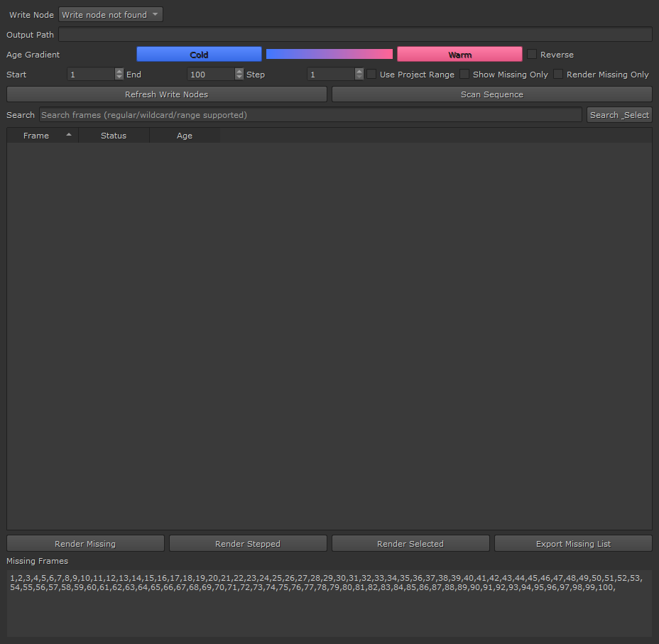This screenshot has height=644, width=659.
Task: Enable Show Missing Only
Action: click(465, 75)
